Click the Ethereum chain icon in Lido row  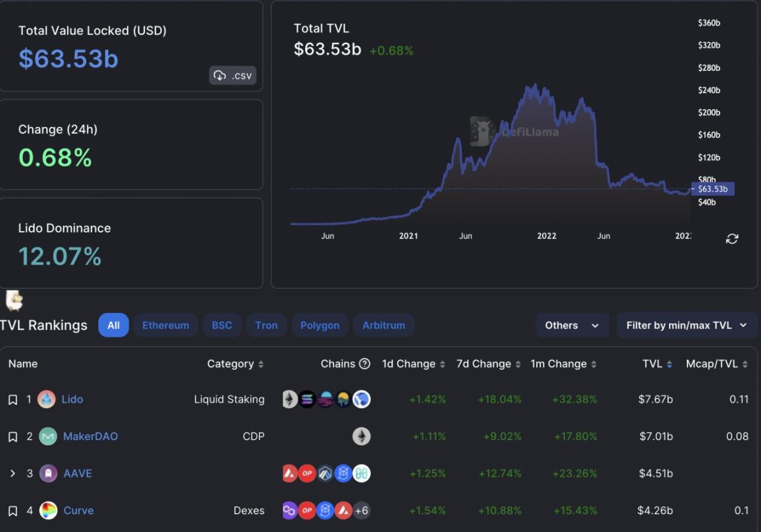[x=290, y=399]
